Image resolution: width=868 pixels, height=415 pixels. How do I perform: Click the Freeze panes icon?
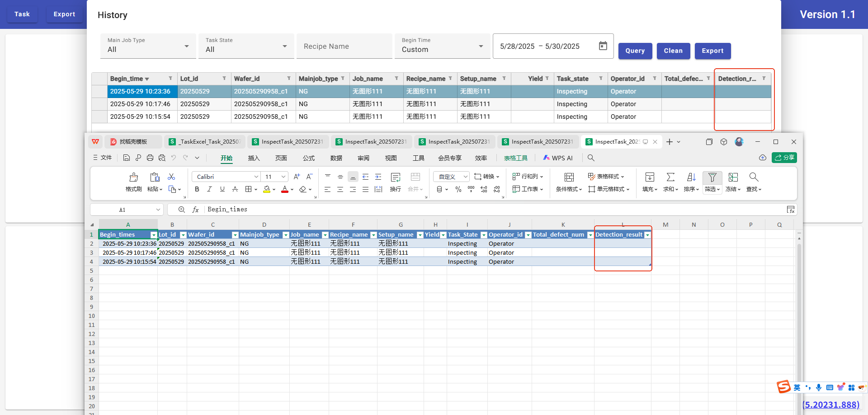[x=733, y=177]
